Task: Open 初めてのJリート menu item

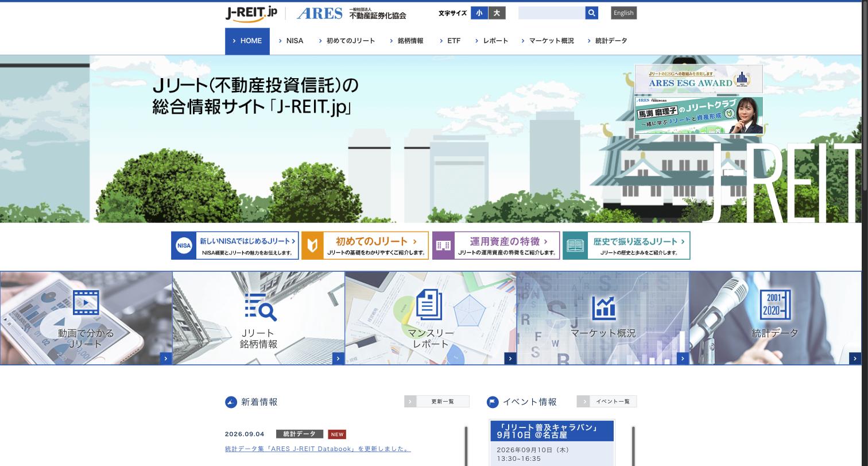Action: [x=347, y=41]
